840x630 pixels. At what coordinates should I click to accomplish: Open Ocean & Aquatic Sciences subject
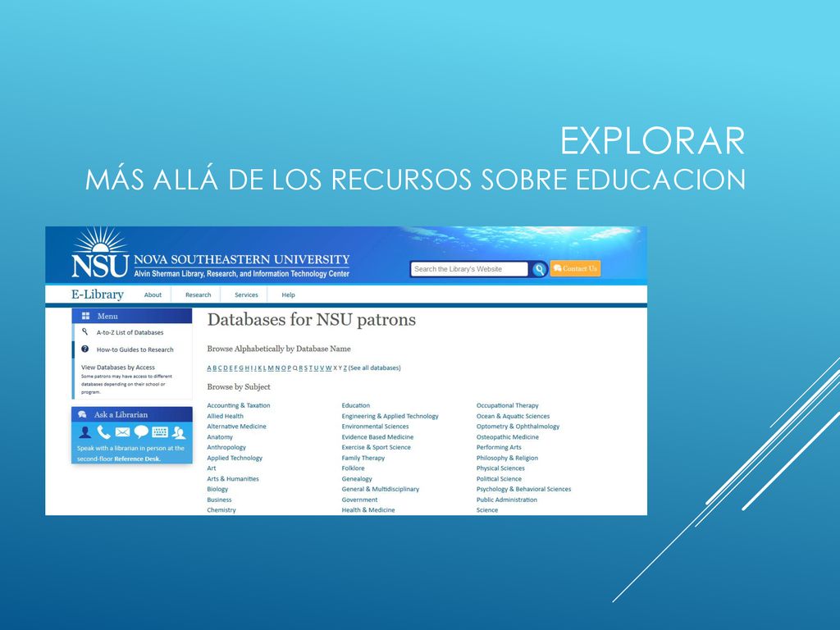(513, 416)
